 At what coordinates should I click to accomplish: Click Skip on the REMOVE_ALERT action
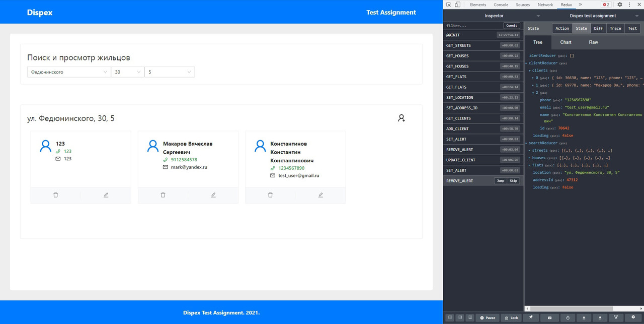513,181
